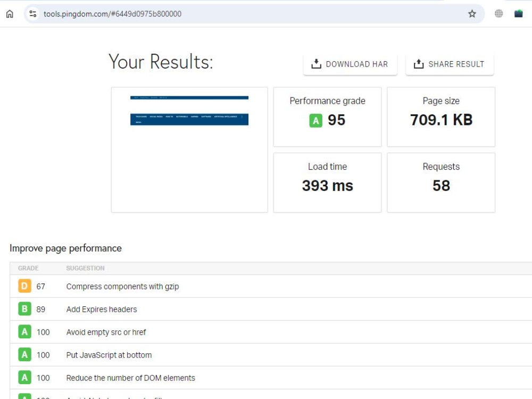Click score 100 in Put JavaScript row

click(43, 355)
